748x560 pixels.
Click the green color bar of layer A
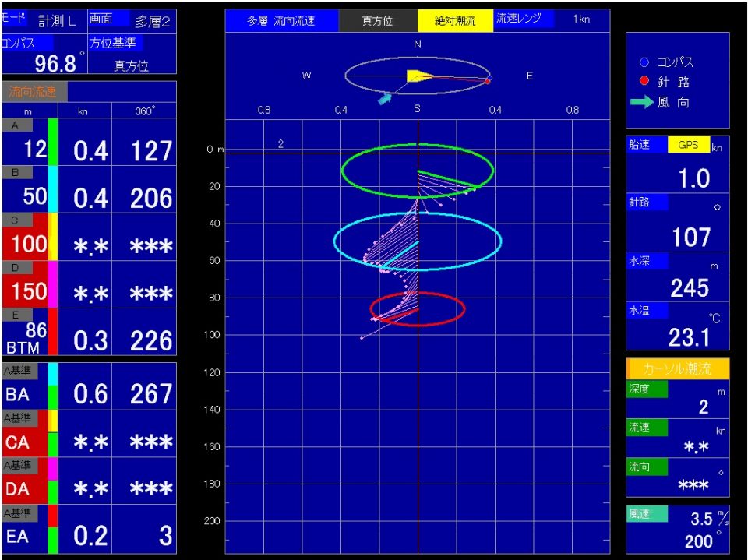click(x=53, y=142)
